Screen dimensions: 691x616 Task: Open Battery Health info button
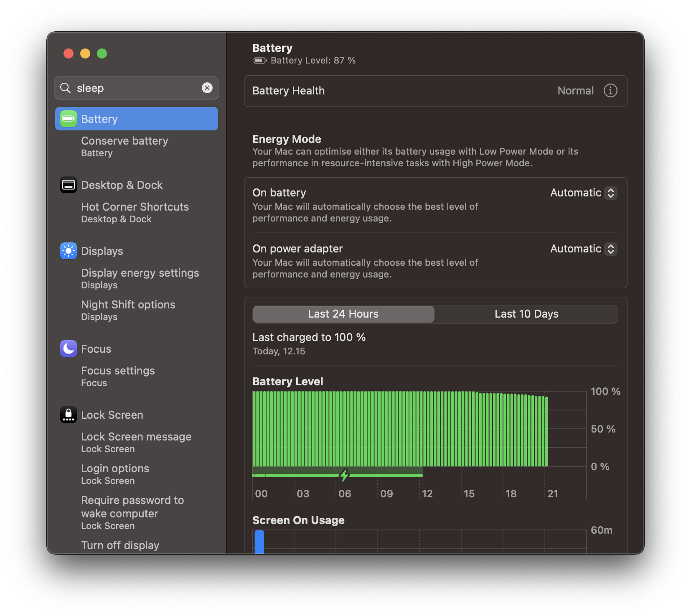click(x=610, y=91)
